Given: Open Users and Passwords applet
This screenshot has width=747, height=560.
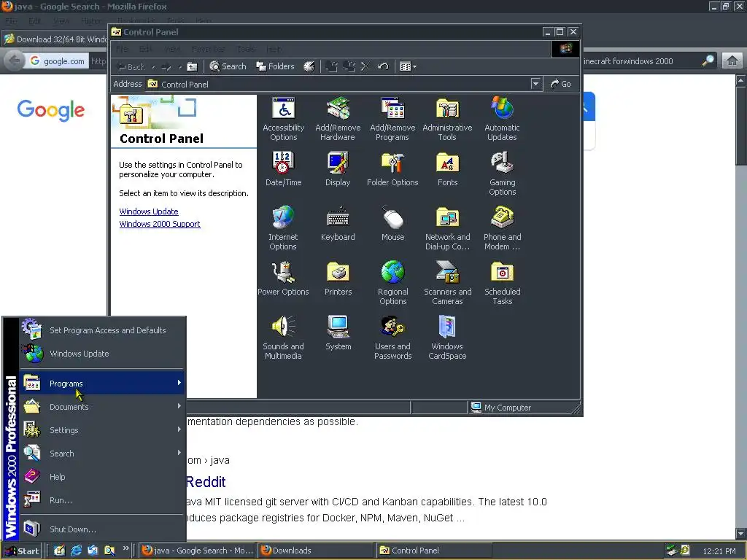Looking at the screenshot, I should click(392, 338).
